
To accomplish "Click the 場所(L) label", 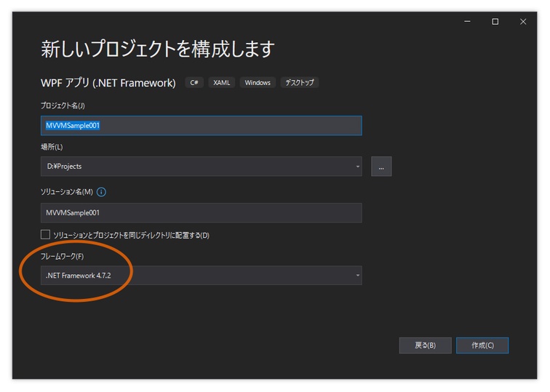I will (x=52, y=147).
